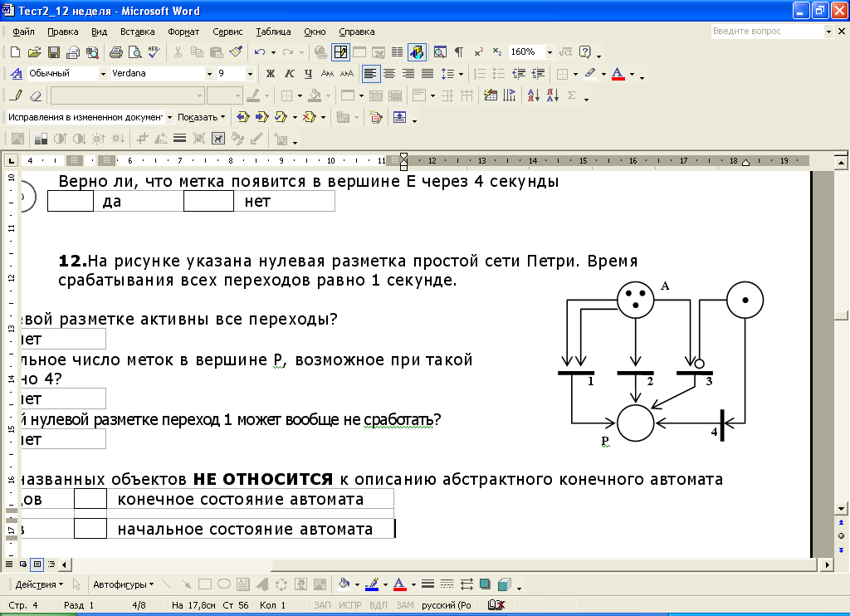Apply subscript x₂ icon
The height and width of the screenshot is (616, 850).
click(497, 52)
